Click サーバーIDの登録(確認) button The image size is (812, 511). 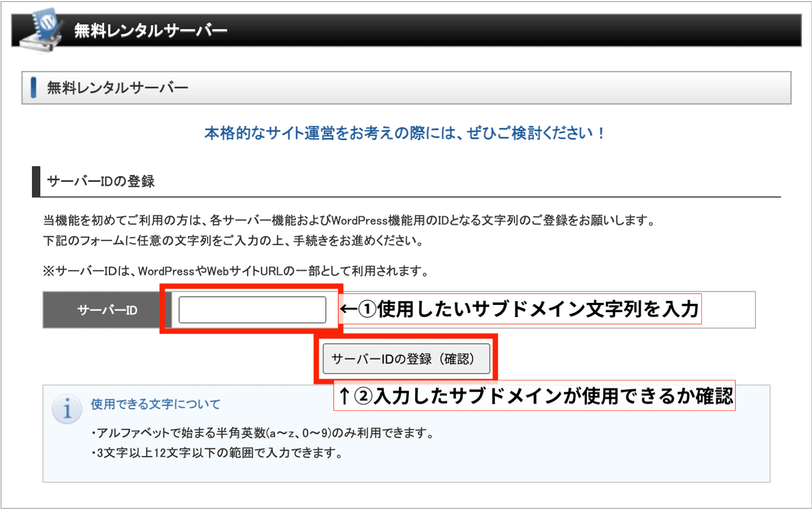point(406,359)
